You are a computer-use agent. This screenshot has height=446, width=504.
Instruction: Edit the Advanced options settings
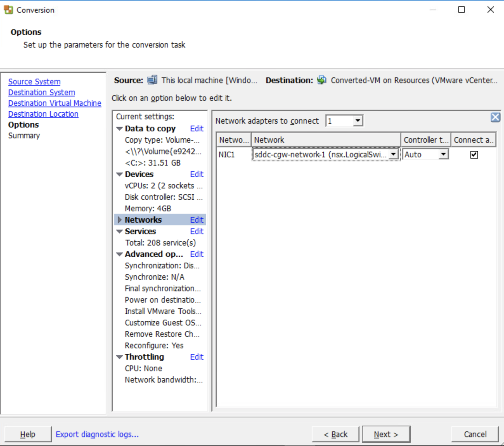(x=197, y=254)
